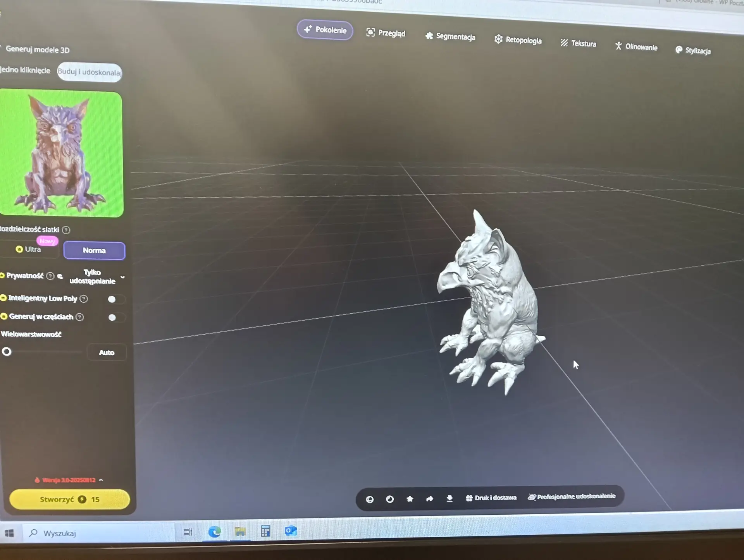
Task: Toggle the Generuj w częściach switch
Action: coord(116,318)
